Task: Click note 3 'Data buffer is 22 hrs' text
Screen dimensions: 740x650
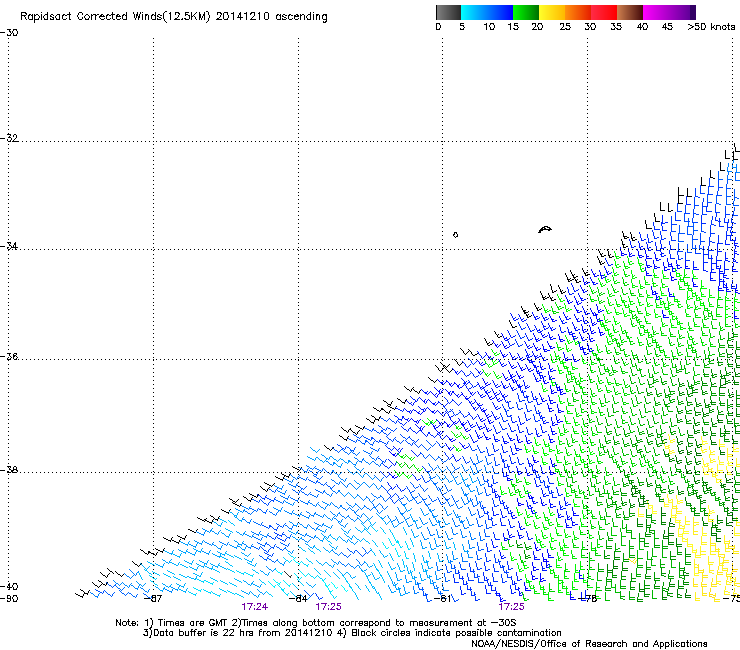Action: tap(238, 633)
